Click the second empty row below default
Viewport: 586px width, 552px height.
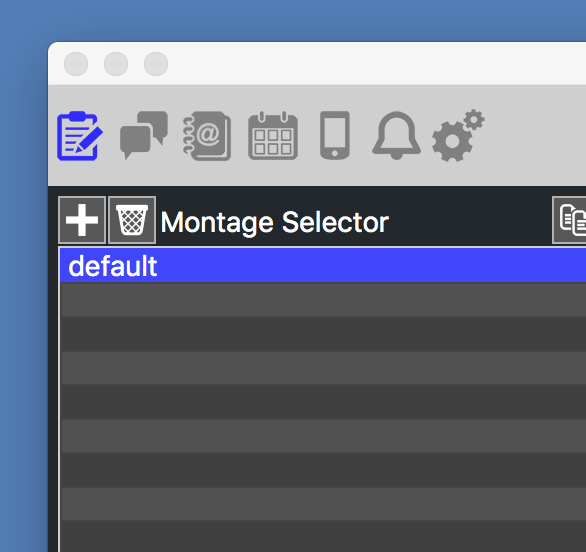323,334
